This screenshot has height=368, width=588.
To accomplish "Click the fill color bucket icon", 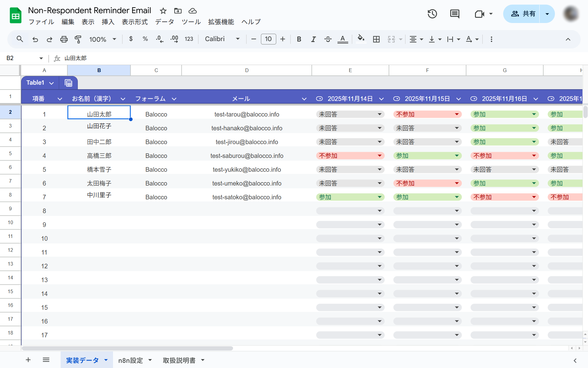I will [361, 39].
